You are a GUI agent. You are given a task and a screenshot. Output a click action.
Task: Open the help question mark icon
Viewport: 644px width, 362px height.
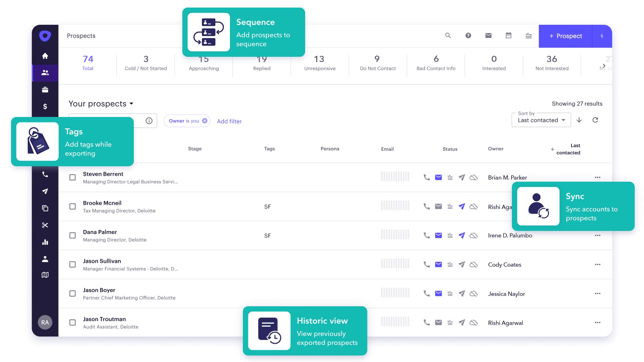[468, 35]
